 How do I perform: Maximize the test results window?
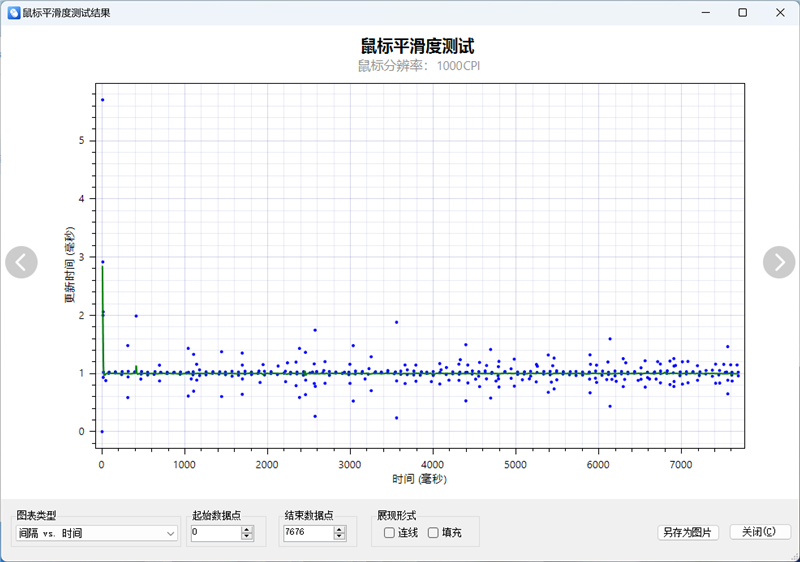pyautogui.click(x=742, y=13)
